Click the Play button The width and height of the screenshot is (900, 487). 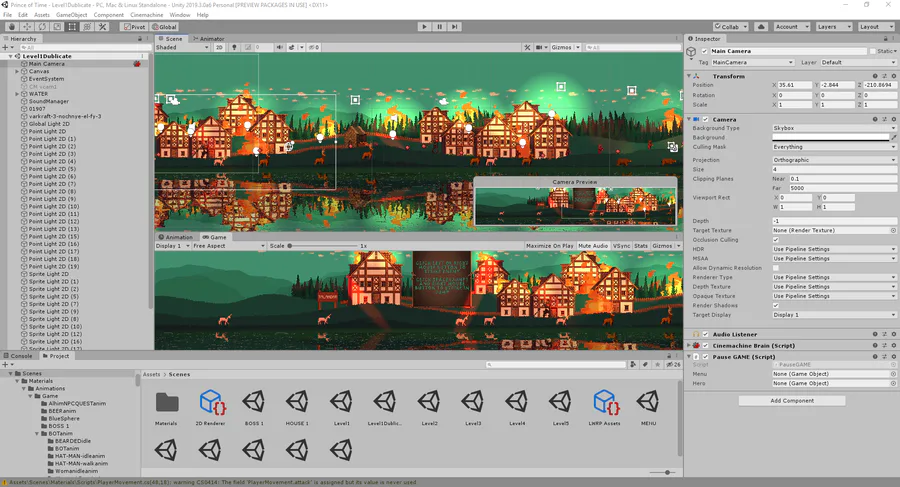(x=424, y=26)
